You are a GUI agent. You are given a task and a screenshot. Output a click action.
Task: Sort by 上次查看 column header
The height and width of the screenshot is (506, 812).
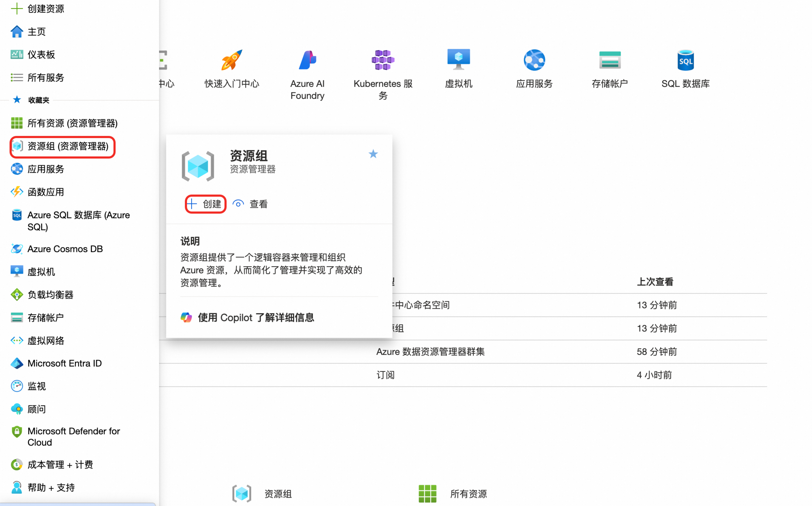pos(655,282)
